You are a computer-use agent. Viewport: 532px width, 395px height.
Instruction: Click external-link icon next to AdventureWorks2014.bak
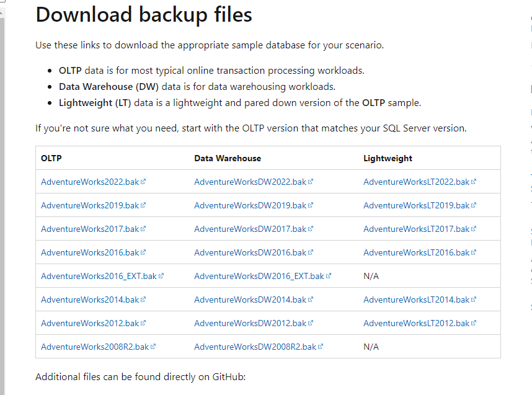(143, 300)
